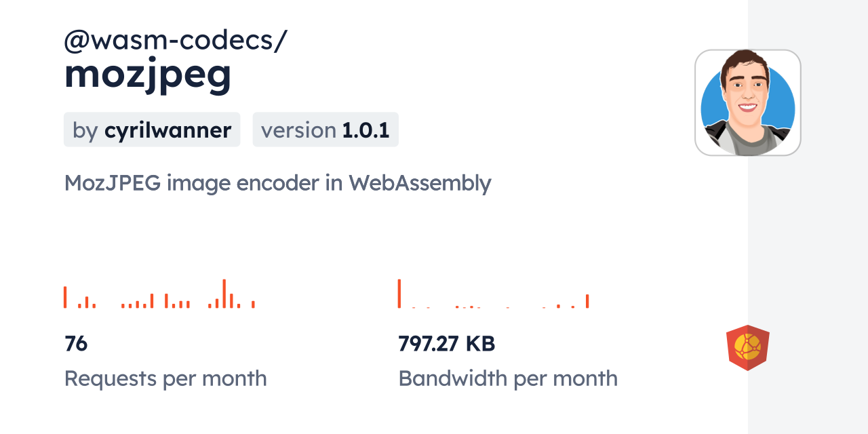
Task: Click the @wasm-codecs/ scope name
Action: click(176, 41)
